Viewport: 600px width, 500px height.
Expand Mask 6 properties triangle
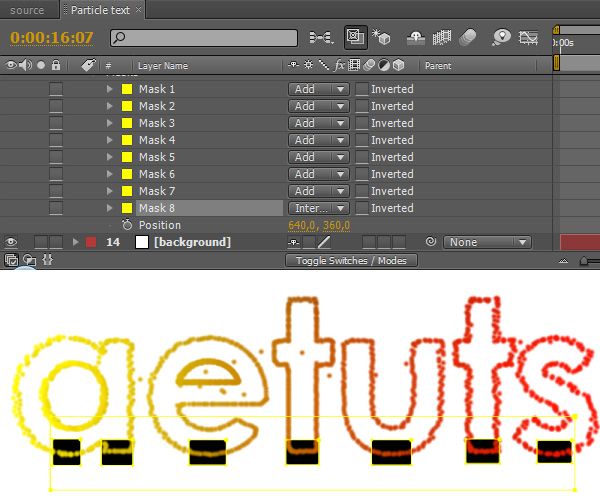(x=110, y=174)
